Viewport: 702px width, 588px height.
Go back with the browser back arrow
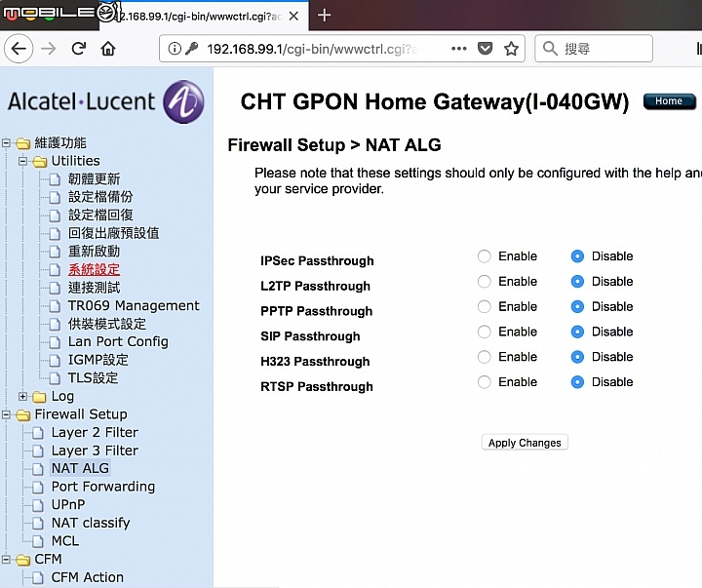pos(19,49)
